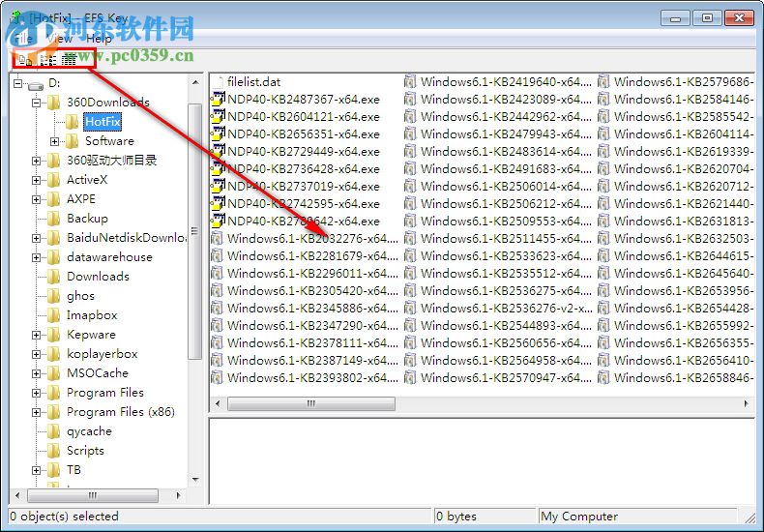Image resolution: width=764 pixels, height=532 pixels.
Task: Select file name Windows6.1-KB2570947-x64
Action: 506,378
